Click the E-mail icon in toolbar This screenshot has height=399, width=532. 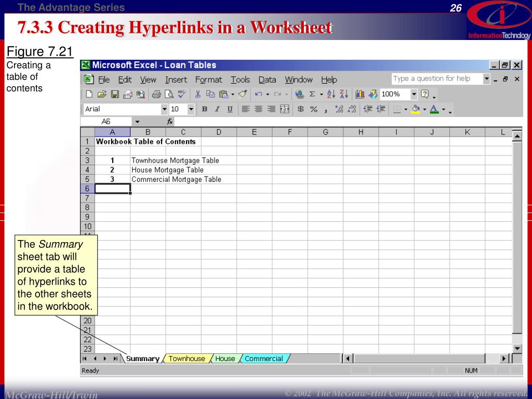click(x=128, y=95)
